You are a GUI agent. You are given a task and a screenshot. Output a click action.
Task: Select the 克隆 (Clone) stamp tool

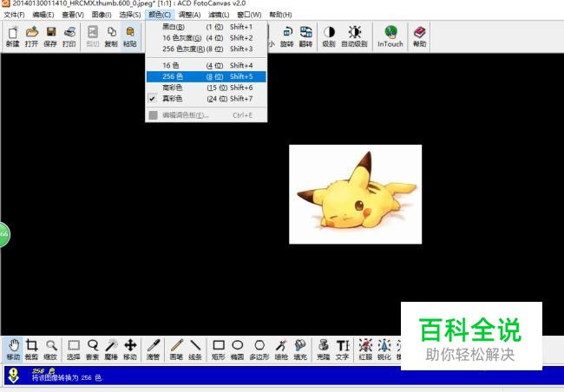pos(324,350)
